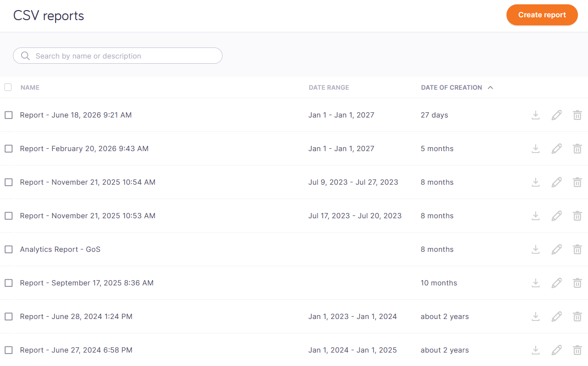
Task: Toggle the select-all checkbox in header
Action: pos(8,87)
